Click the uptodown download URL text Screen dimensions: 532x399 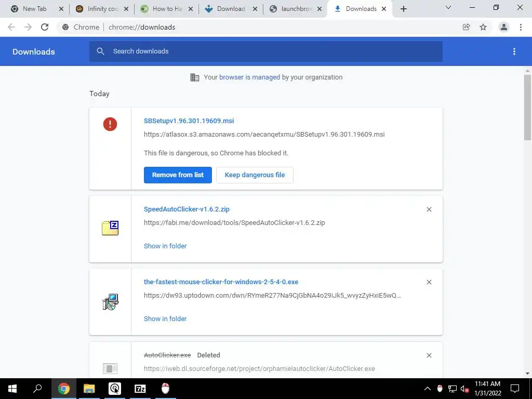tap(272, 296)
